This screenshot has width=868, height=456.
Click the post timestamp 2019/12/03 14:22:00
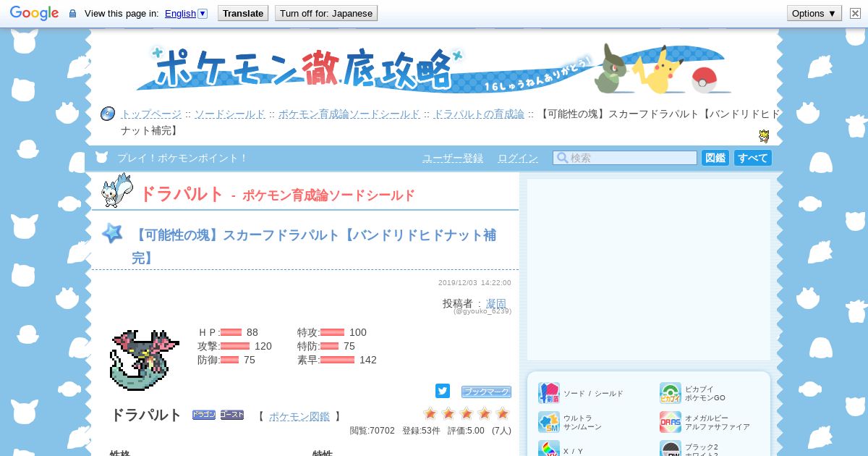click(x=475, y=283)
